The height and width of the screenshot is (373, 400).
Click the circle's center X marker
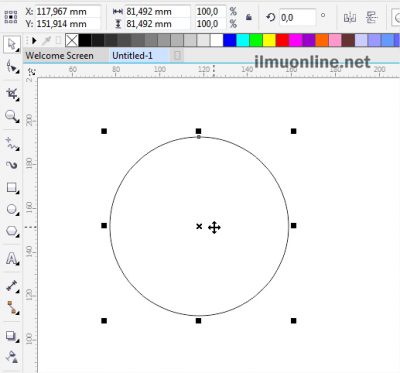tap(199, 226)
